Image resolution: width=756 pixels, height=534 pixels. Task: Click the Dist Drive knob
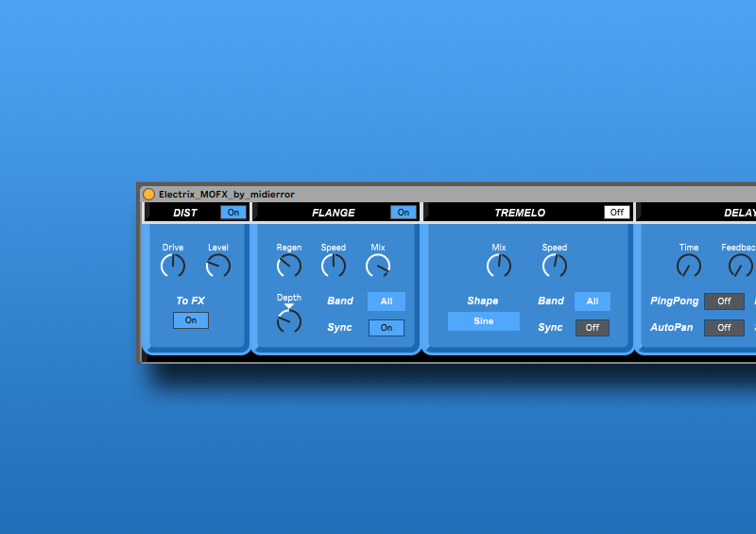click(173, 266)
